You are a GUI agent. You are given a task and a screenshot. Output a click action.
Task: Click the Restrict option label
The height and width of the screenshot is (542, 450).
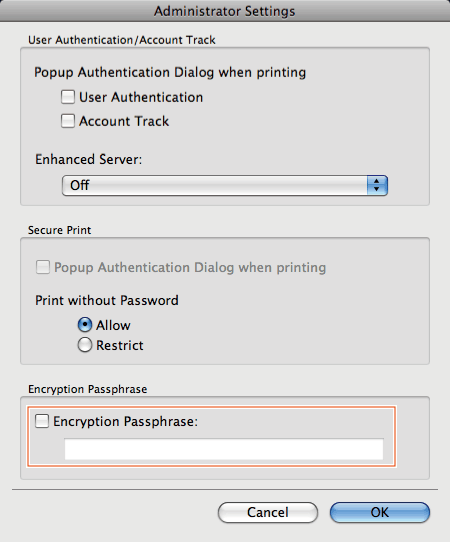pyautogui.click(x=120, y=345)
